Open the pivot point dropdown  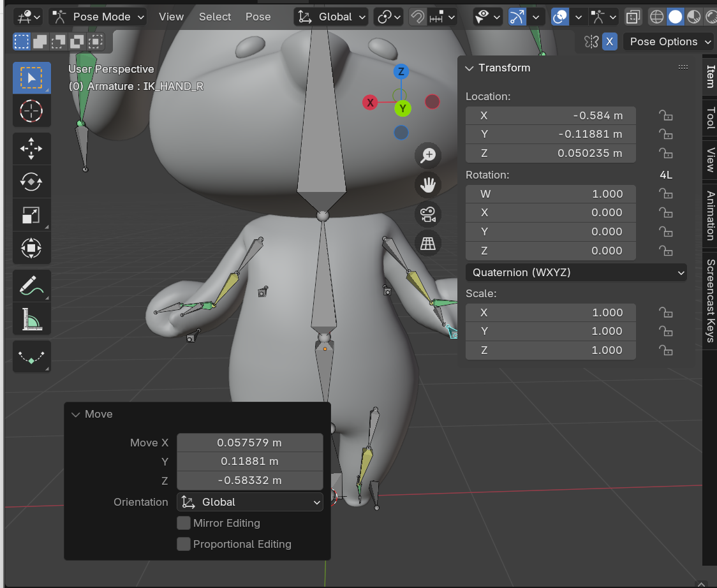pos(388,17)
